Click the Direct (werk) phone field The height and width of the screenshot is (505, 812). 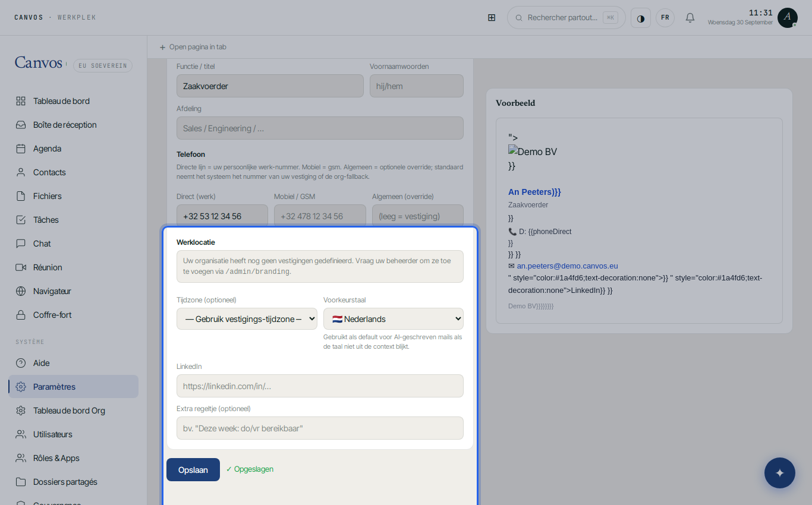222,216
